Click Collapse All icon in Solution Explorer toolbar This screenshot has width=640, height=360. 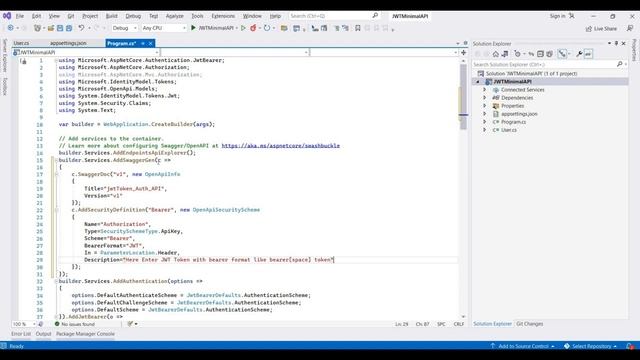[540, 54]
